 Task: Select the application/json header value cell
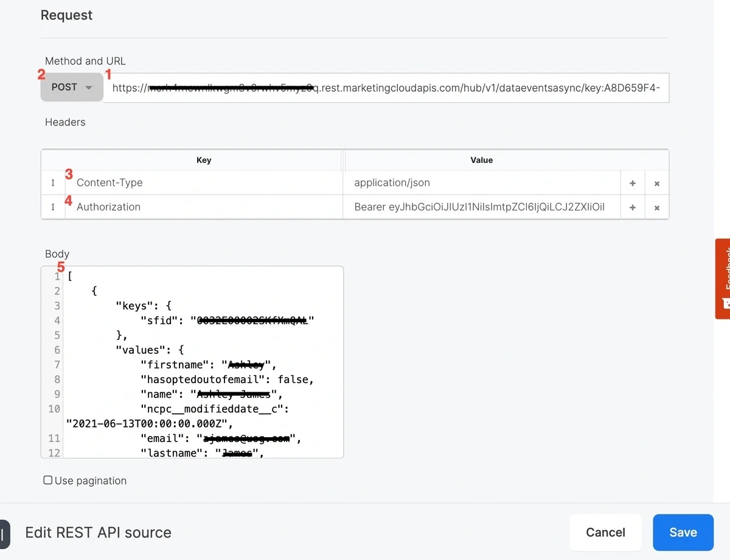pyautogui.click(x=482, y=183)
